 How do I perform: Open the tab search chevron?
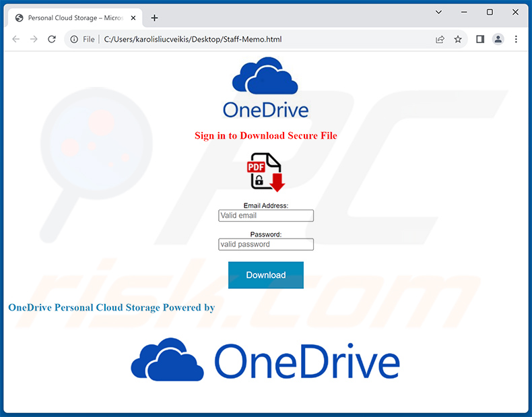click(x=438, y=12)
